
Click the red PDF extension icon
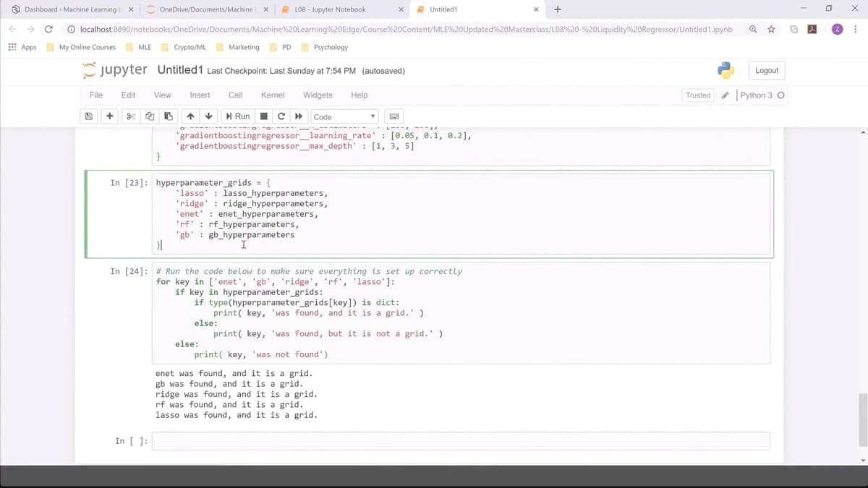(x=812, y=29)
